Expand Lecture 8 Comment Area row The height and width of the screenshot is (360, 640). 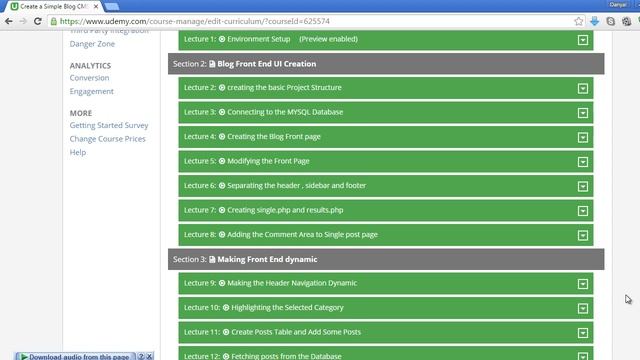pos(583,236)
